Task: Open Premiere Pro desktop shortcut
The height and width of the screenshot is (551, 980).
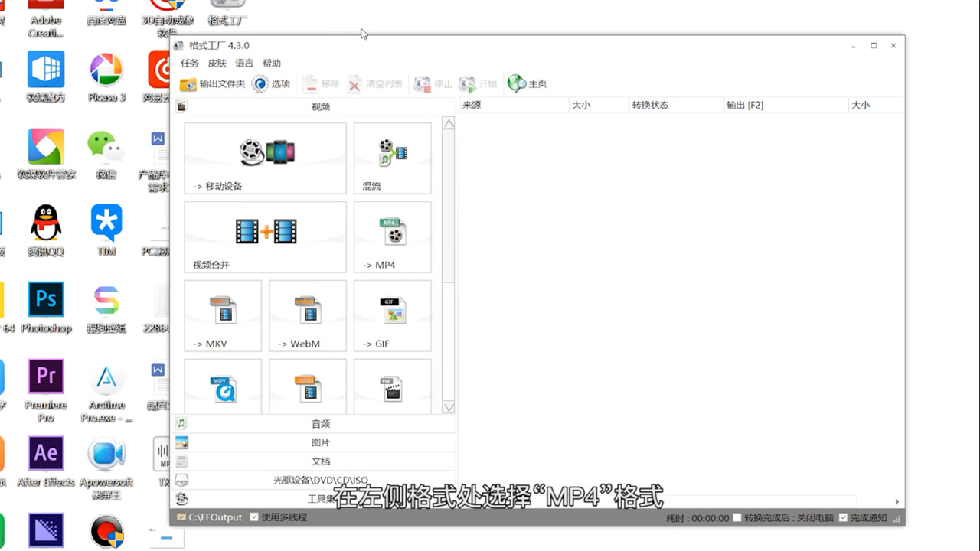Action: pyautogui.click(x=46, y=390)
